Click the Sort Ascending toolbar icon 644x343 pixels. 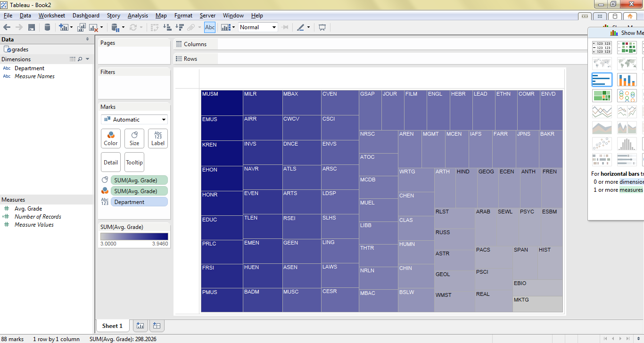[167, 27]
